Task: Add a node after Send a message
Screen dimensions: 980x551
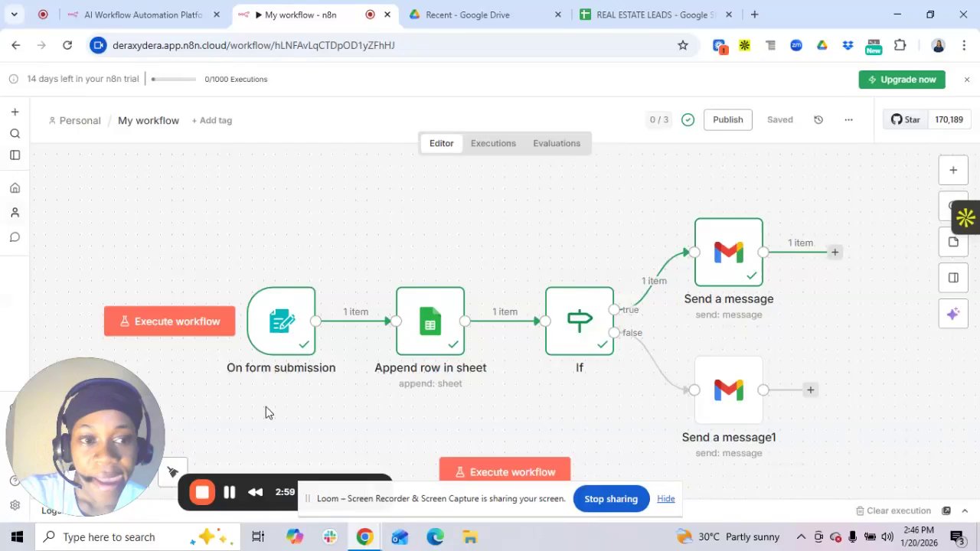Action: click(835, 252)
